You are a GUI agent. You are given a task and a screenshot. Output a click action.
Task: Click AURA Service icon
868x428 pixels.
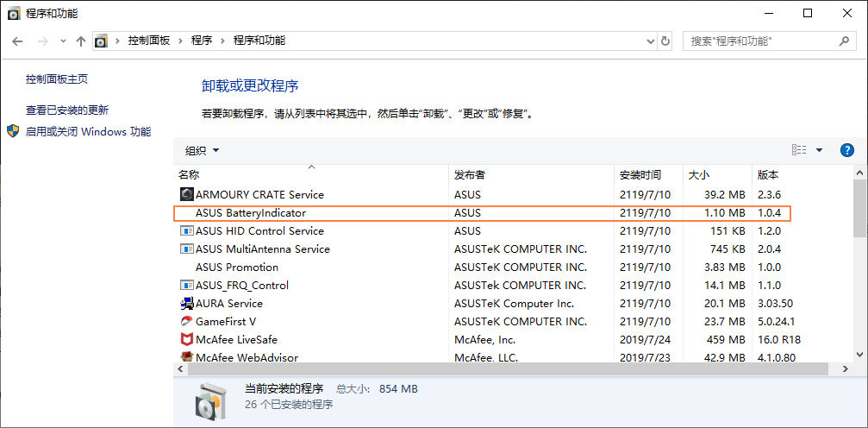coord(187,303)
